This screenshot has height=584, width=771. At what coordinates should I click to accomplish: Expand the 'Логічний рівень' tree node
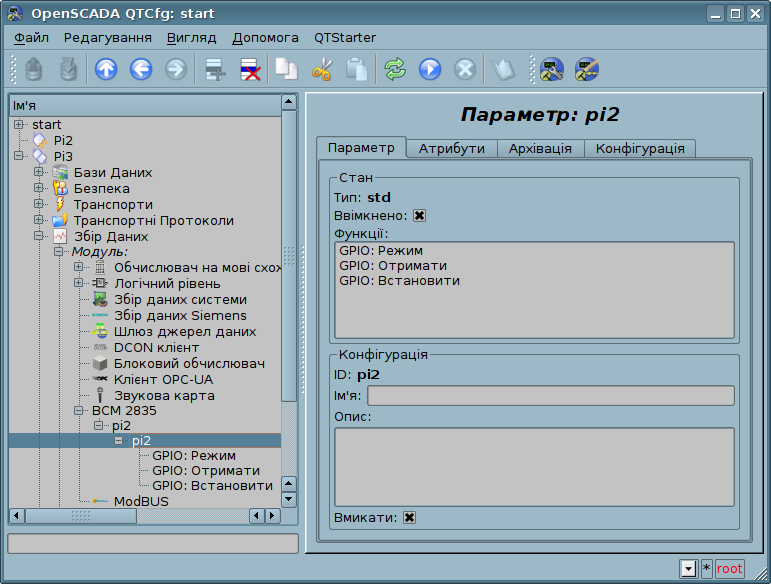[x=78, y=284]
